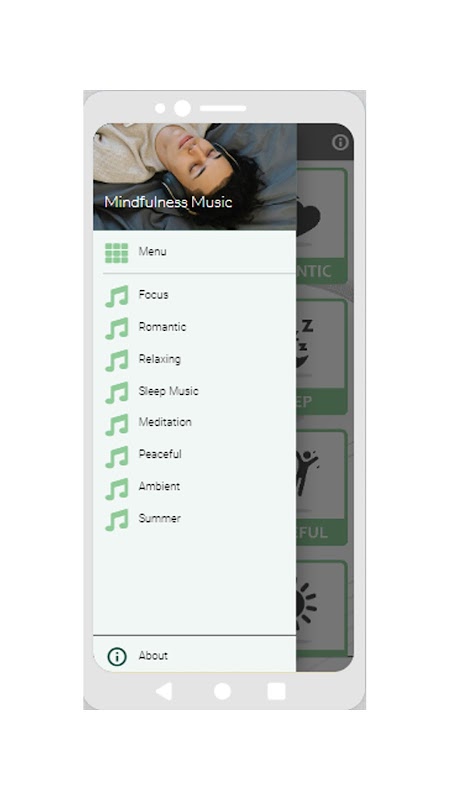Select the Peaceful menu entry
The height and width of the screenshot is (800, 450).
[194, 454]
